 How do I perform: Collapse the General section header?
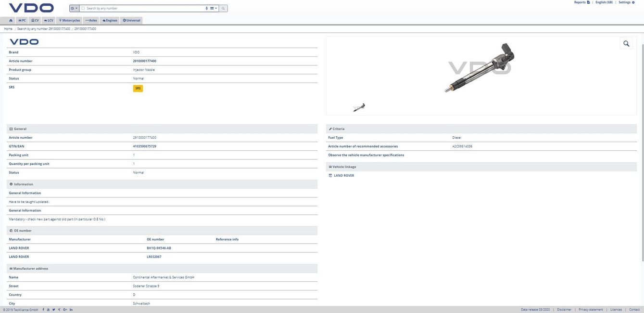click(162, 129)
